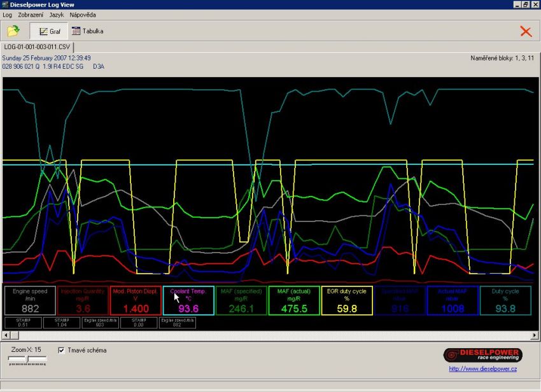Open the Log menu
This screenshot has width=541, height=392.
(x=7, y=14)
